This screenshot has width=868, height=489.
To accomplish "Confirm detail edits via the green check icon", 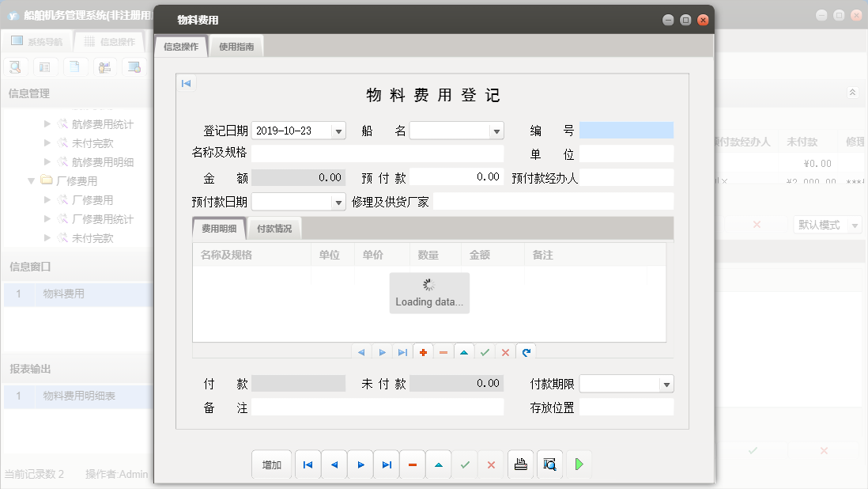I will [x=485, y=351].
